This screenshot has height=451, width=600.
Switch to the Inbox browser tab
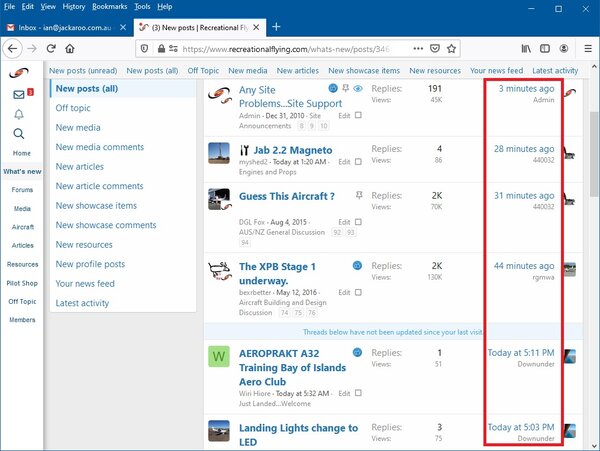pyautogui.click(x=70, y=26)
